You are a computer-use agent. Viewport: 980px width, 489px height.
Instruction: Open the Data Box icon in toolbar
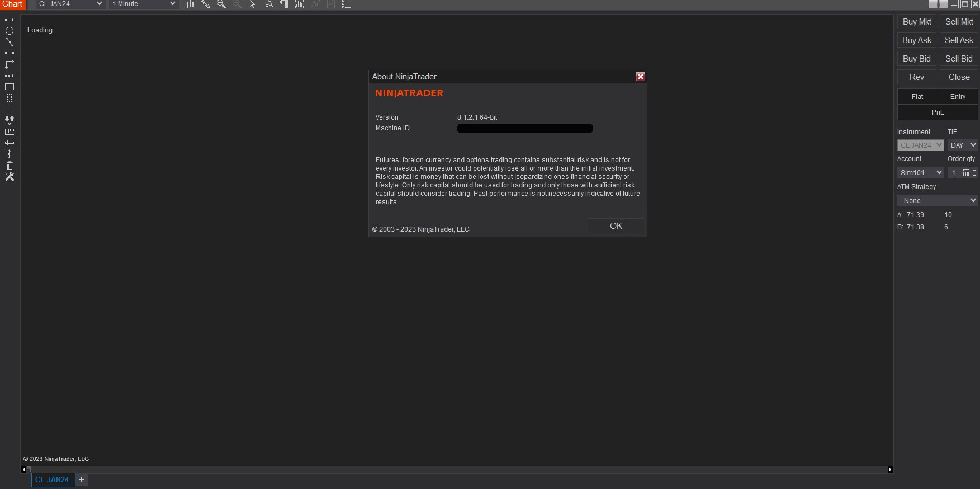point(268,4)
